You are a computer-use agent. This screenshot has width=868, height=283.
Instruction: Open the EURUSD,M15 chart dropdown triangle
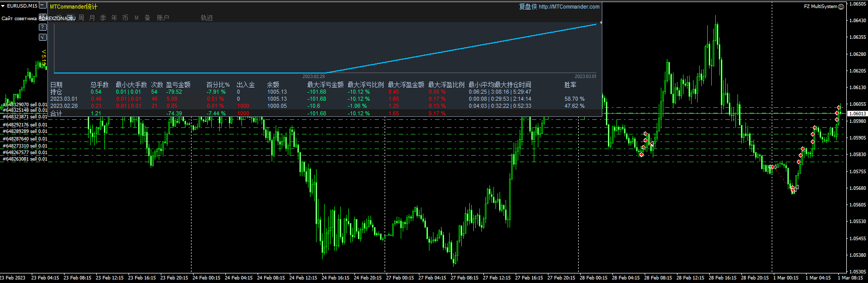(x=3, y=6)
